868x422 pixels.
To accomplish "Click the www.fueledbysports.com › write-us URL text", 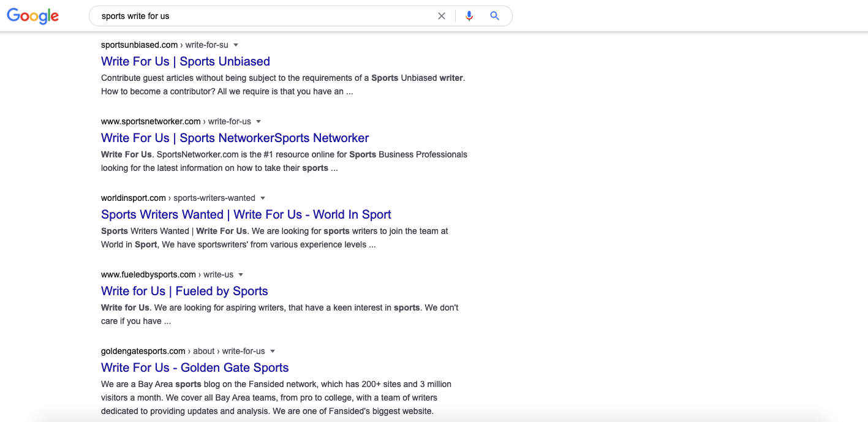I will click(x=167, y=274).
